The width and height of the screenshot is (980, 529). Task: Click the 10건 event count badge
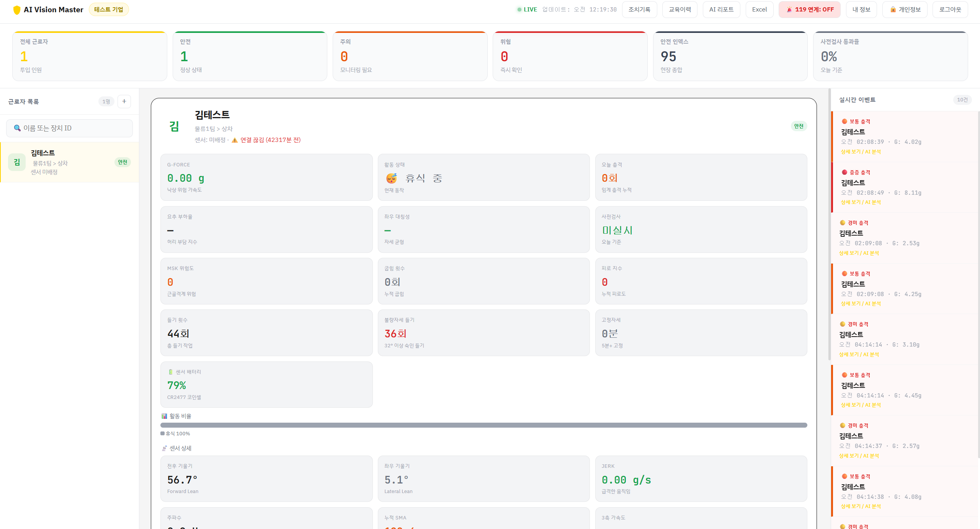coord(962,100)
